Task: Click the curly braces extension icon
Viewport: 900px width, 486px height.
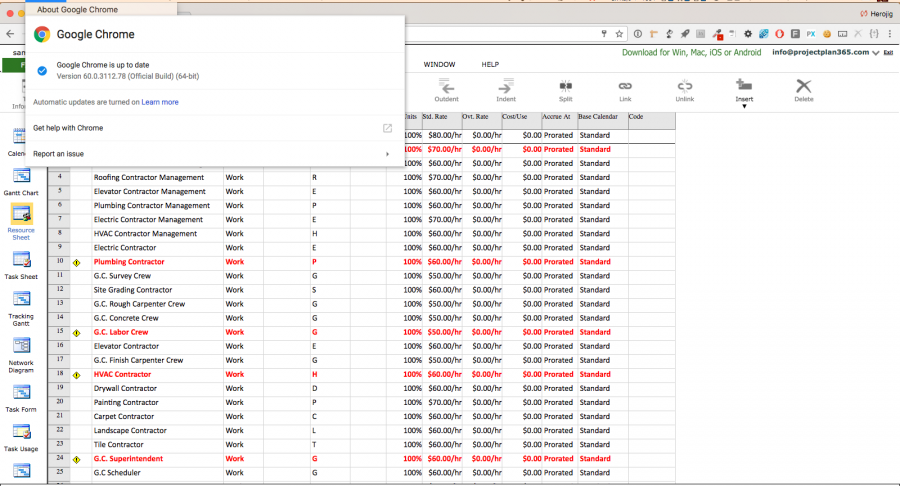Action: [874, 34]
